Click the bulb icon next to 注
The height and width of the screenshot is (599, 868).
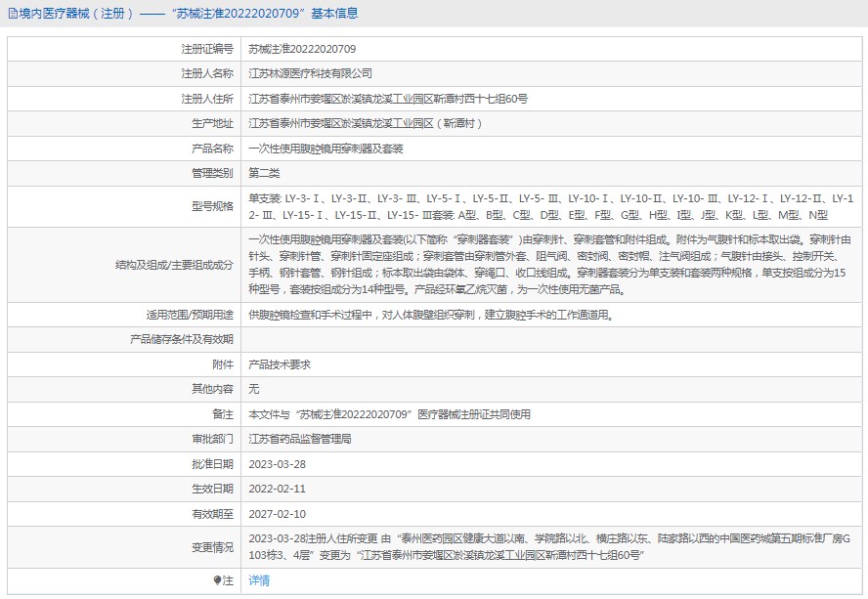point(217,580)
